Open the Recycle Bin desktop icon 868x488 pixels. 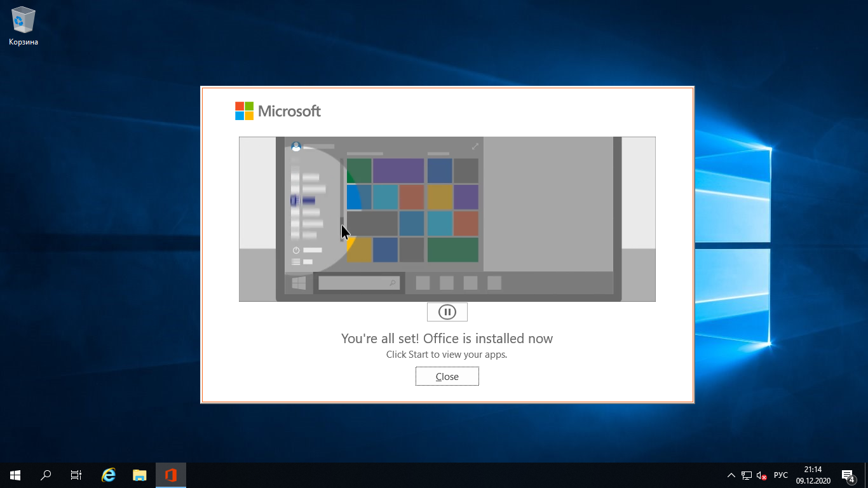click(x=24, y=26)
